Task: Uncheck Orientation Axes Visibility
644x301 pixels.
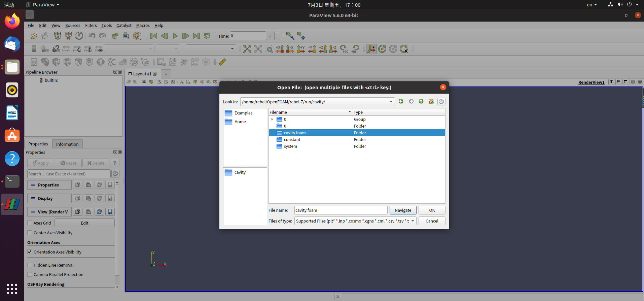Action: [30, 252]
